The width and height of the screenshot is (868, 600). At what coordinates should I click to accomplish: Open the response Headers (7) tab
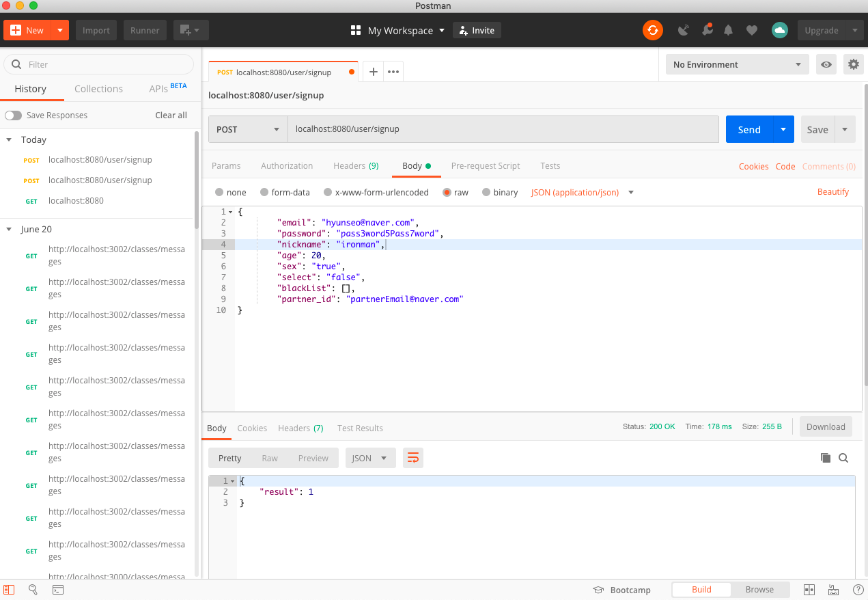click(300, 428)
